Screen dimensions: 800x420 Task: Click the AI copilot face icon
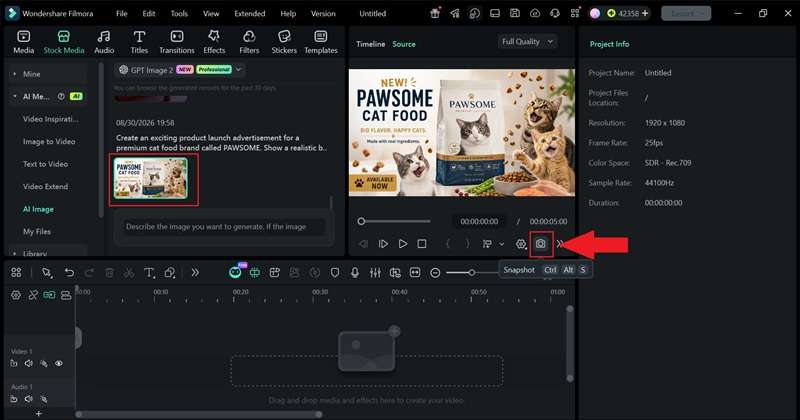coord(235,273)
